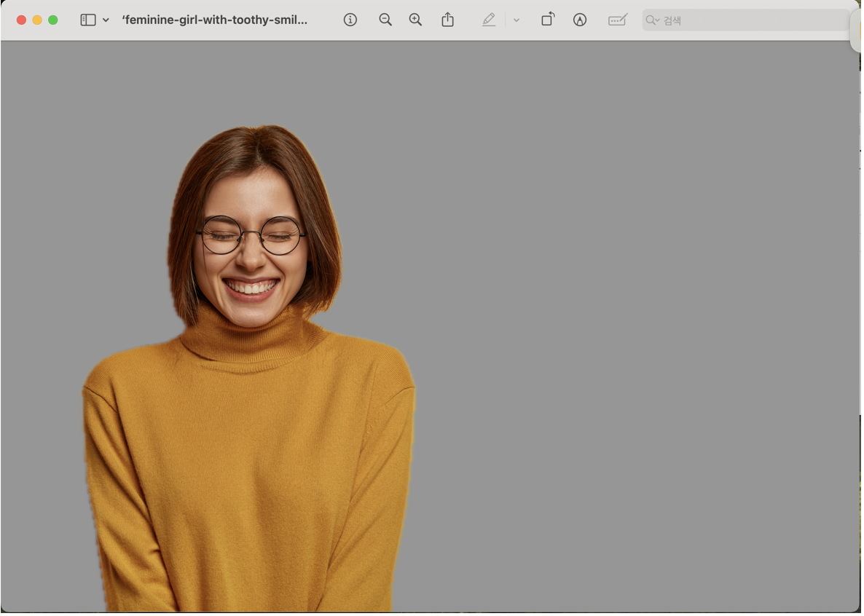Close the Preview window

click(21, 20)
